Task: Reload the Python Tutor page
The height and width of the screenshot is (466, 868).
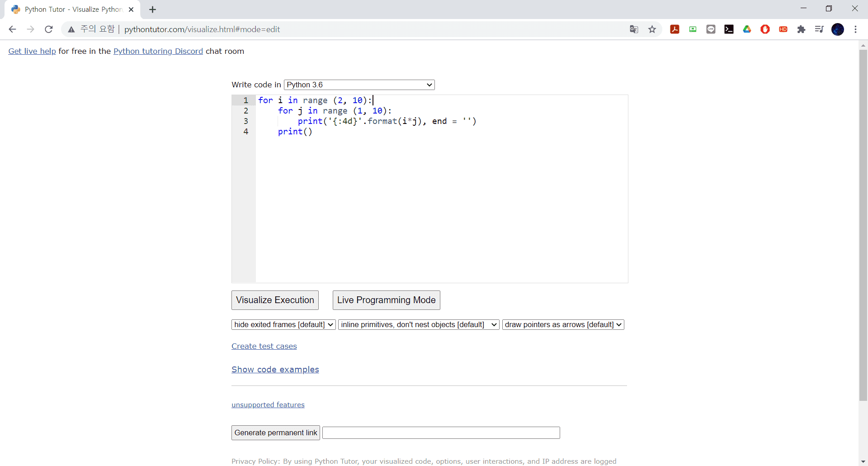Action: click(x=49, y=29)
